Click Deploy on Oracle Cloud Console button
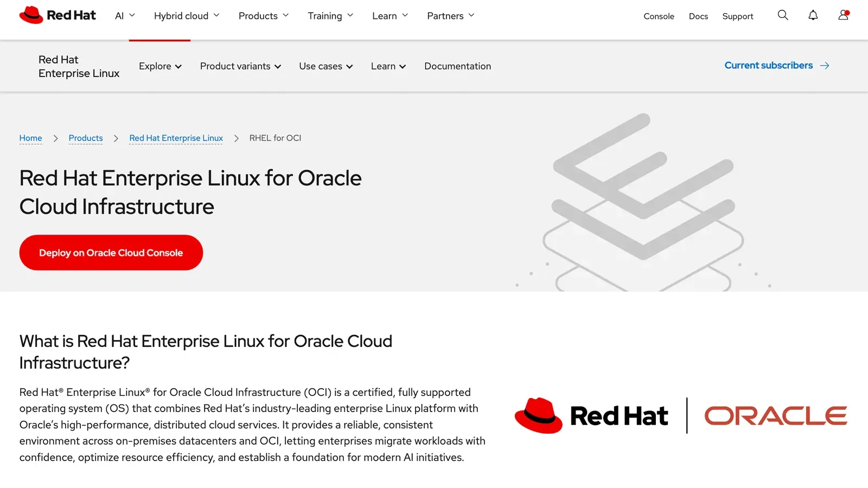The image size is (868, 488). [111, 253]
